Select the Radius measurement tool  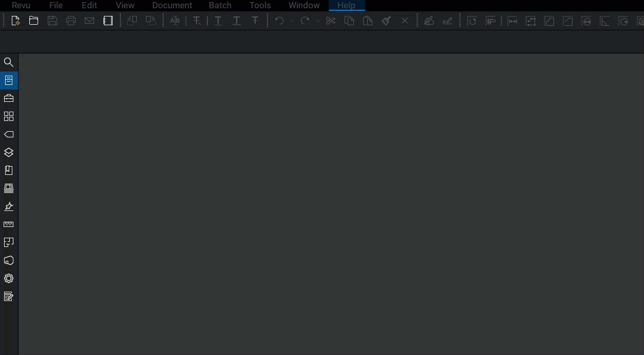pos(623,21)
